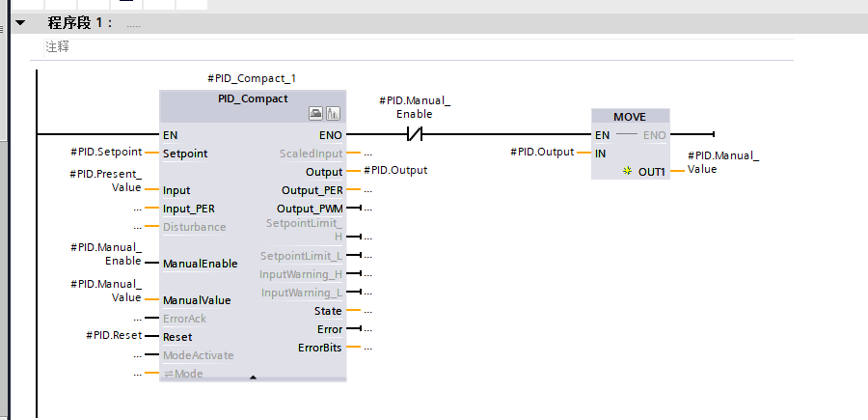Select the #PID.Reset operand
868x420 pixels.
click(114, 335)
